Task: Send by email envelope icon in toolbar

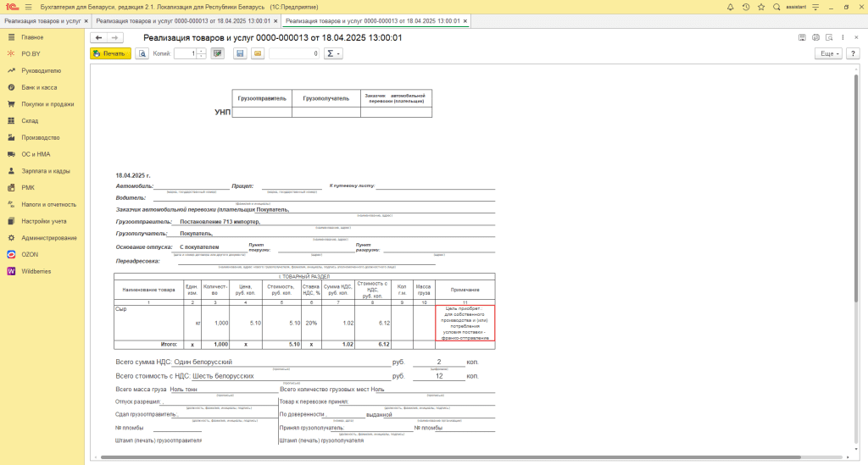Action: tap(258, 53)
